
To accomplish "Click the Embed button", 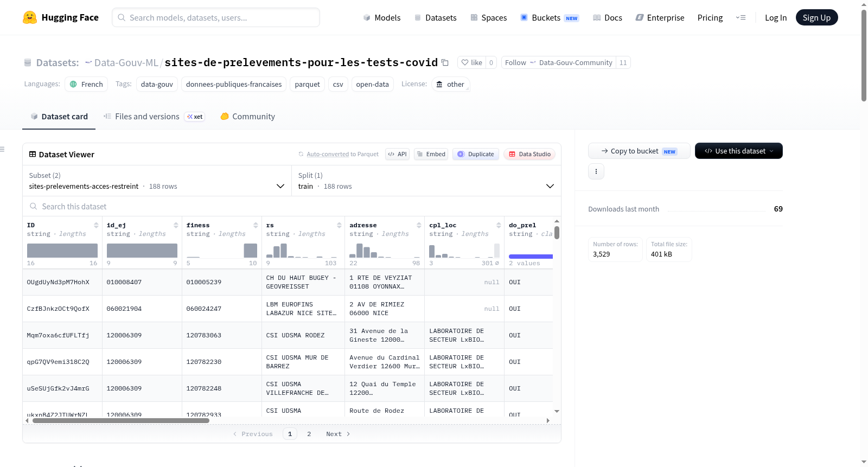I will pos(431,154).
